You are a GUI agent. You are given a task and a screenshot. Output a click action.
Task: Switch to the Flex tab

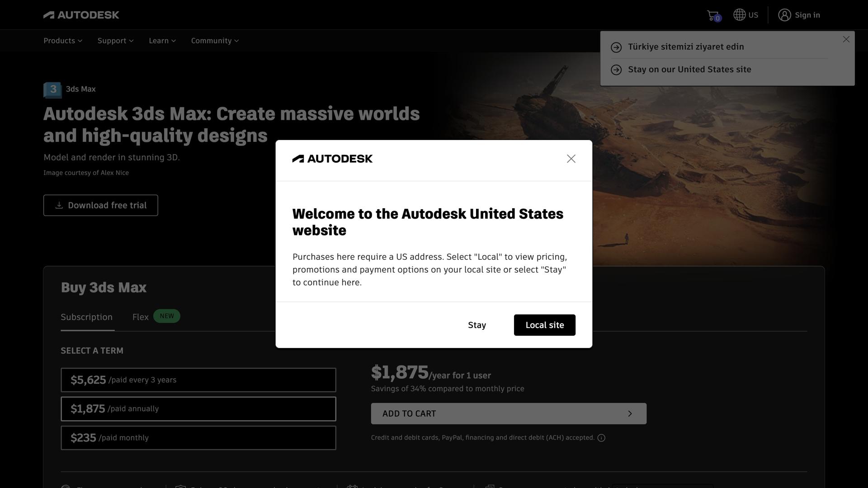click(141, 317)
